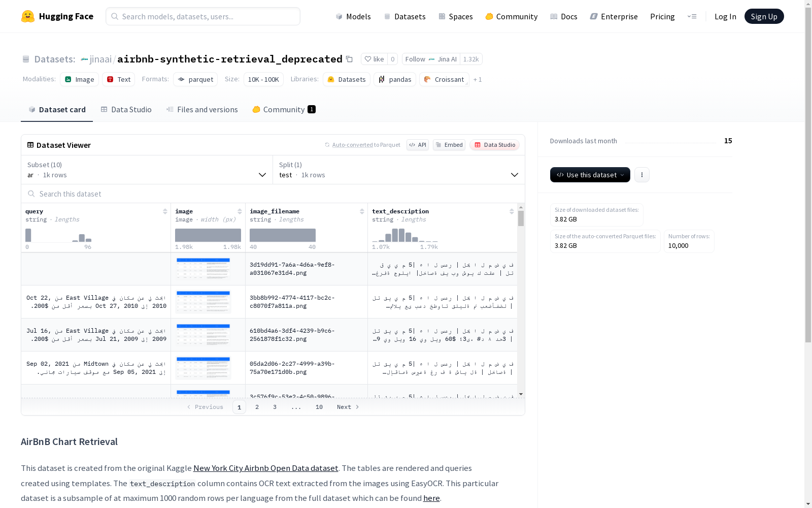
Task: Expand the Use this dataset menu
Action: click(590, 175)
